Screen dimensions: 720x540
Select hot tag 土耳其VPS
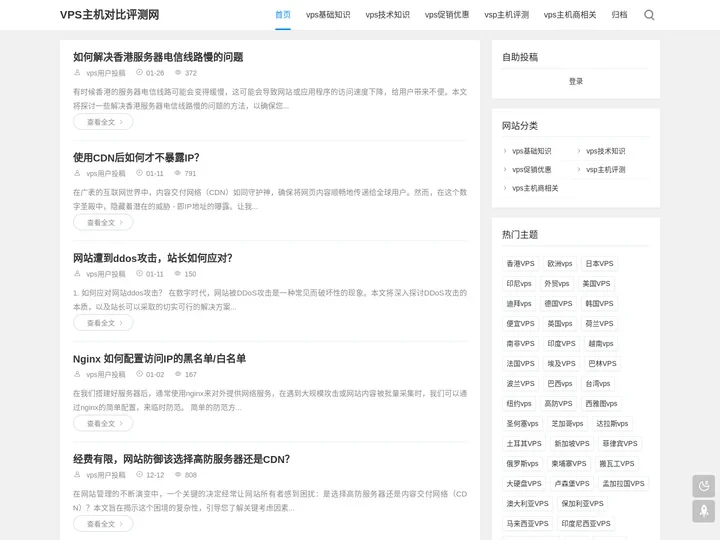[524, 444]
